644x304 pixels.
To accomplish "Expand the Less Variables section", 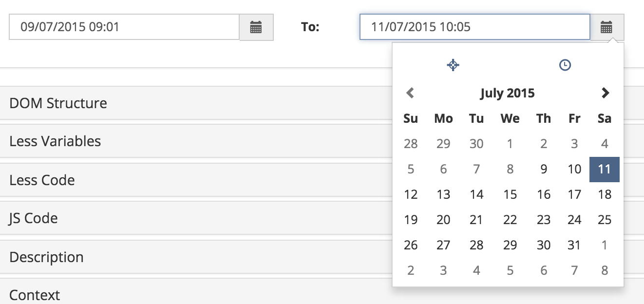I will pos(55,141).
